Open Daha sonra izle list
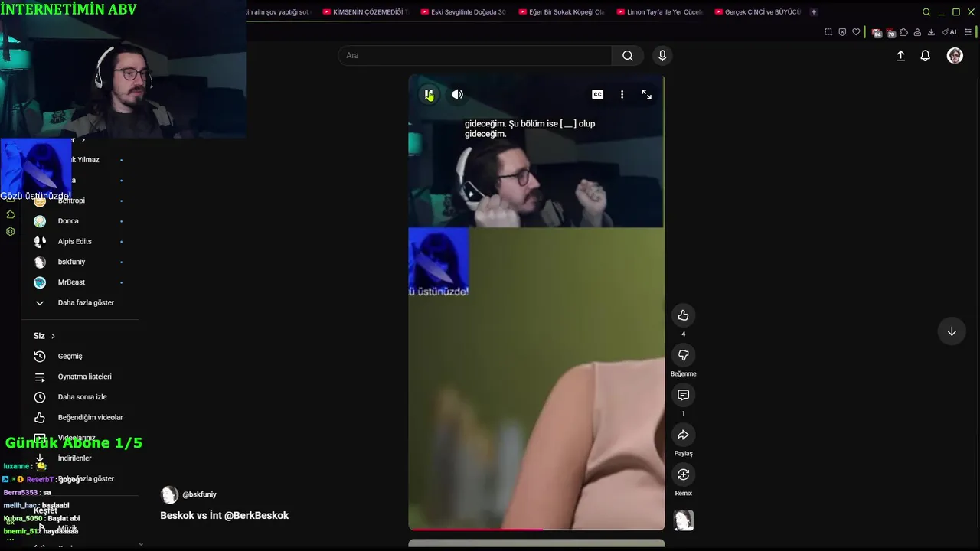 click(80, 397)
